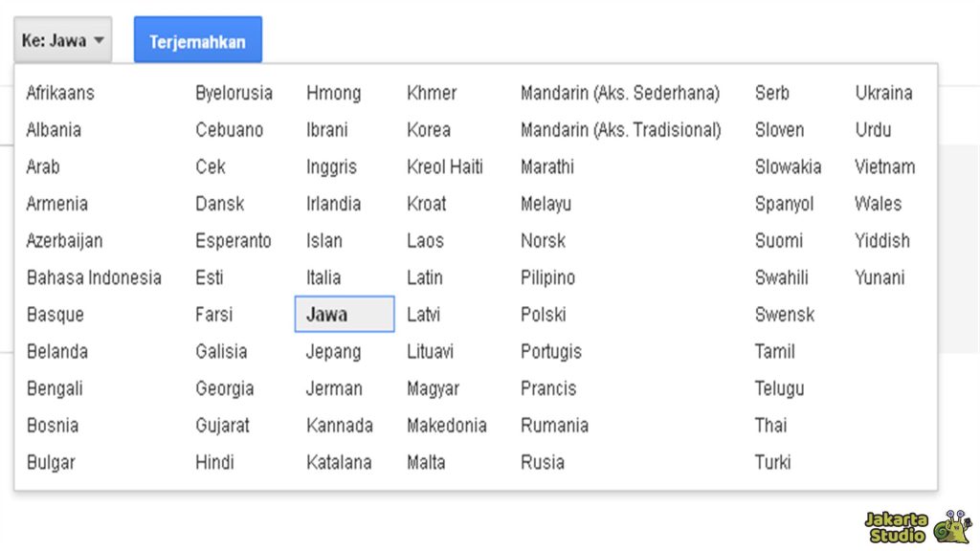
Task: Select Vietnam from the rightmost column
Action: click(884, 166)
